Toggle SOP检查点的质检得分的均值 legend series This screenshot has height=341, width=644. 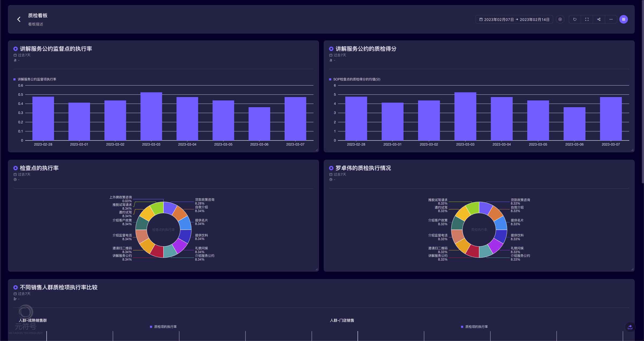click(x=356, y=79)
